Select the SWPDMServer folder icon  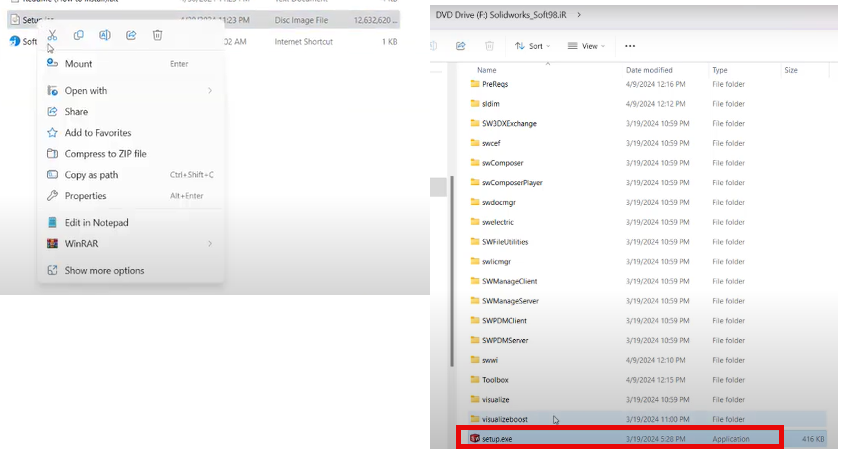click(475, 340)
